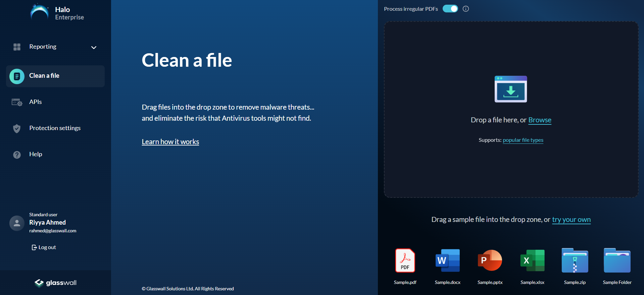
Task: Open the popular file types link
Action: (523, 140)
